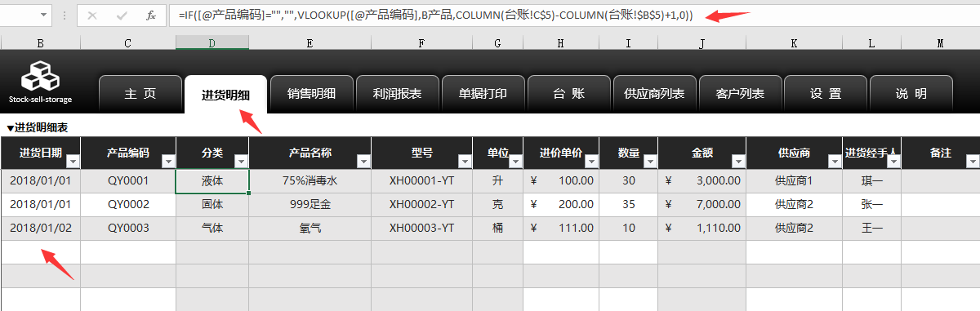Select the 克 unit cell
The height and width of the screenshot is (311, 980).
(497, 204)
